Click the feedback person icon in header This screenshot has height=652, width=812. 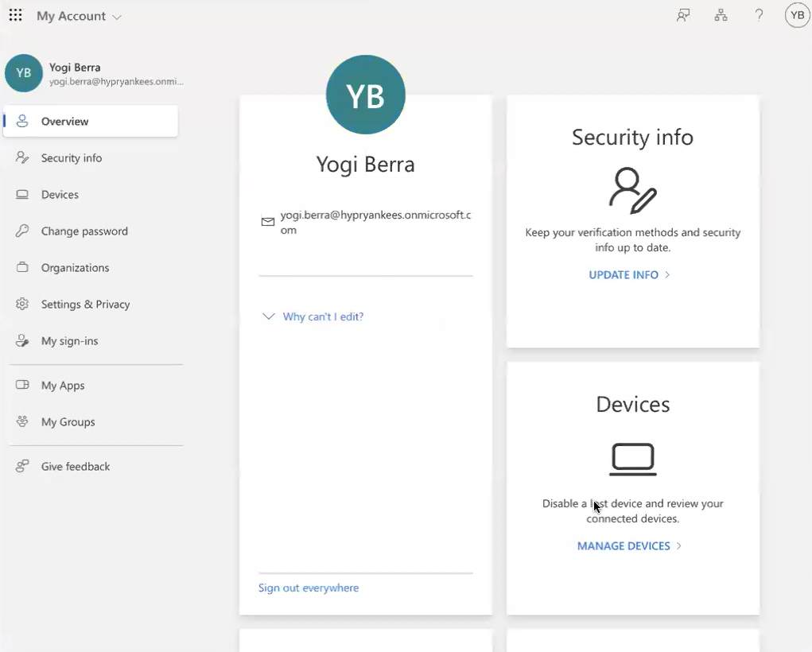click(x=682, y=16)
